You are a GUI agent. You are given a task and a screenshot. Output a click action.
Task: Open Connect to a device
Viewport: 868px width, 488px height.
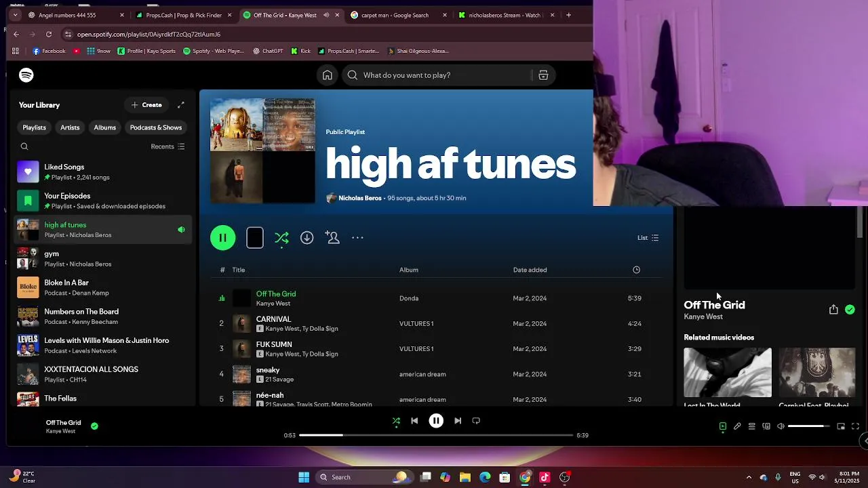click(x=766, y=426)
